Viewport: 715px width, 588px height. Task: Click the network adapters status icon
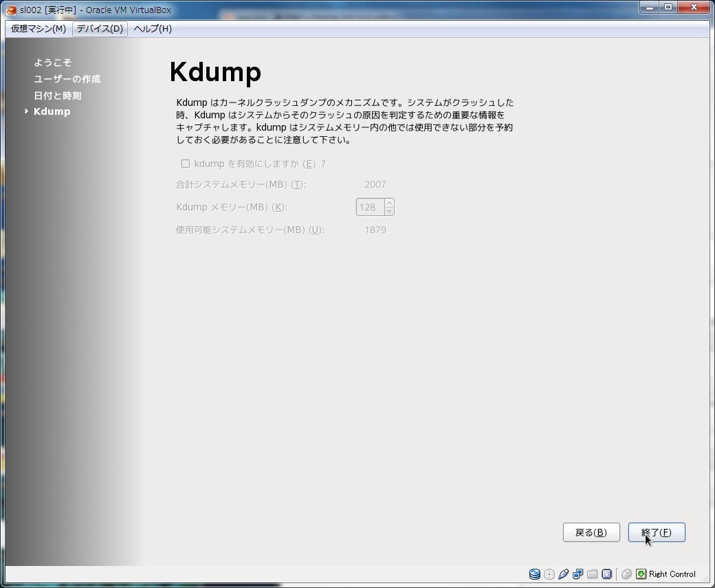pos(577,574)
